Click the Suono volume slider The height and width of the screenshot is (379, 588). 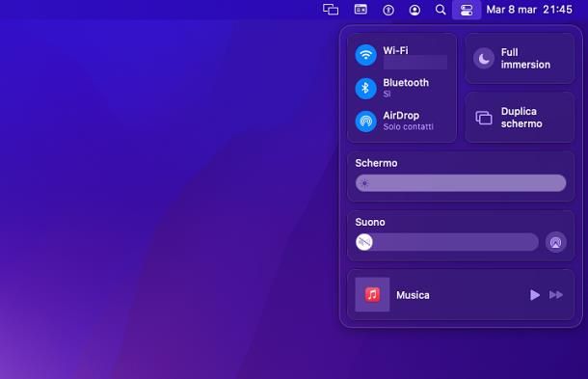(447, 242)
